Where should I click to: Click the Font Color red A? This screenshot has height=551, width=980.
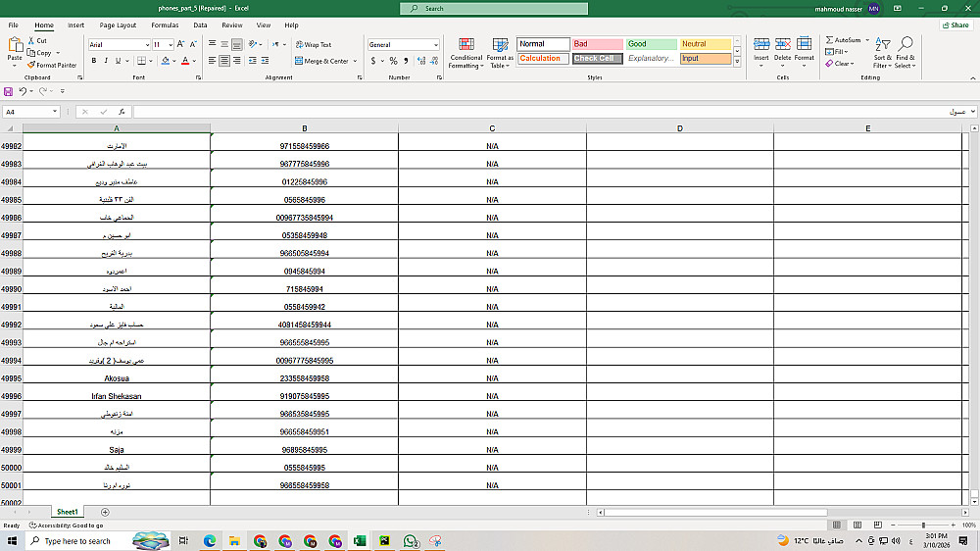(x=185, y=61)
